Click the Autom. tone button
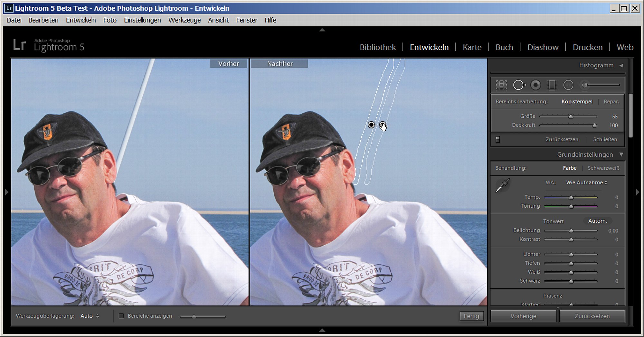 598,221
